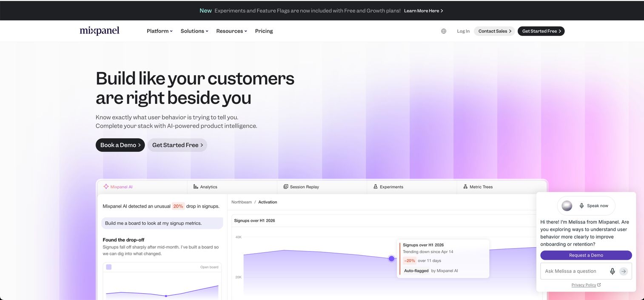Click the Mixpanel logo

point(100,31)
